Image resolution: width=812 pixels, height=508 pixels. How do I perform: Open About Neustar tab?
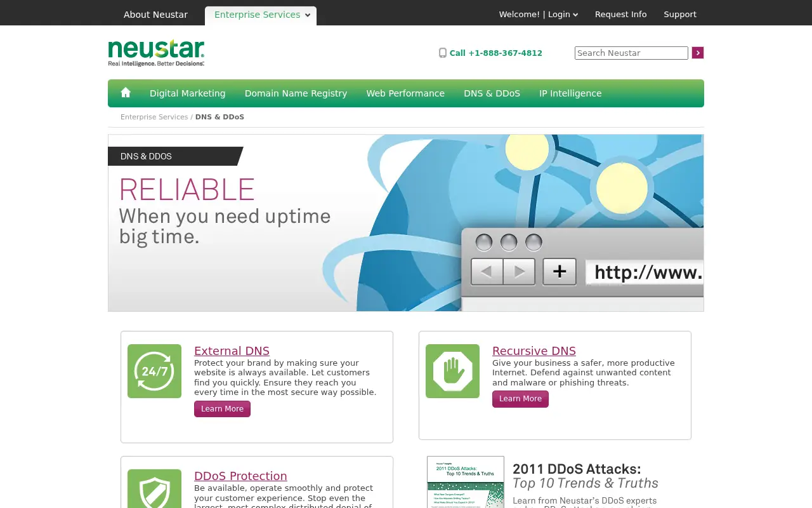tap(155, 15)
